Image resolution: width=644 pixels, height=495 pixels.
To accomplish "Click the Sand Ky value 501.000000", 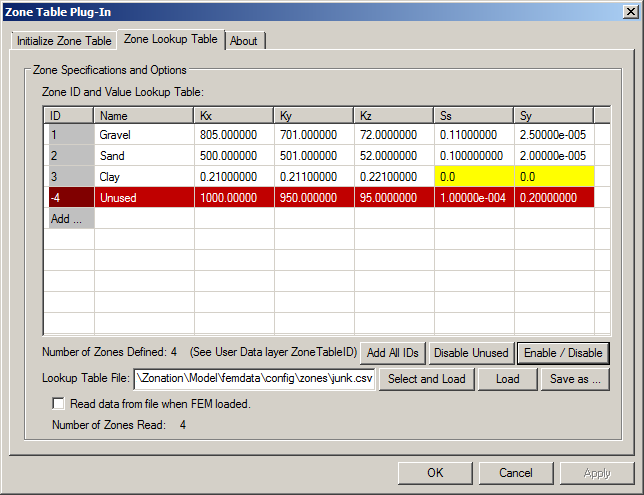I will click(x=314, y=156).
